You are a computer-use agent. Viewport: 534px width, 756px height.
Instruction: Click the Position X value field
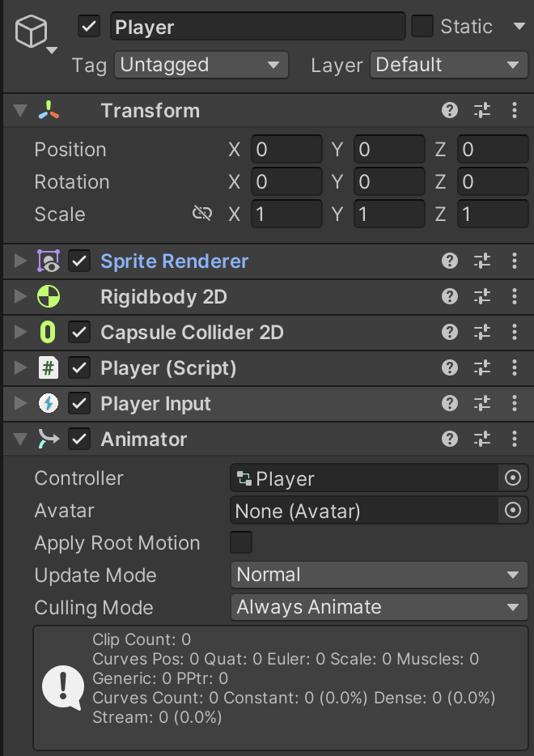286,149
